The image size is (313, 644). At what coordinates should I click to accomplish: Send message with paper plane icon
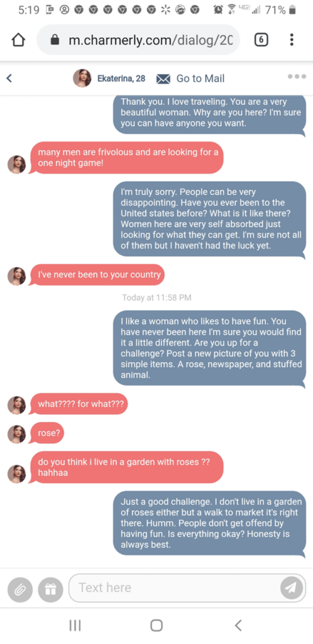click(291, 588)
